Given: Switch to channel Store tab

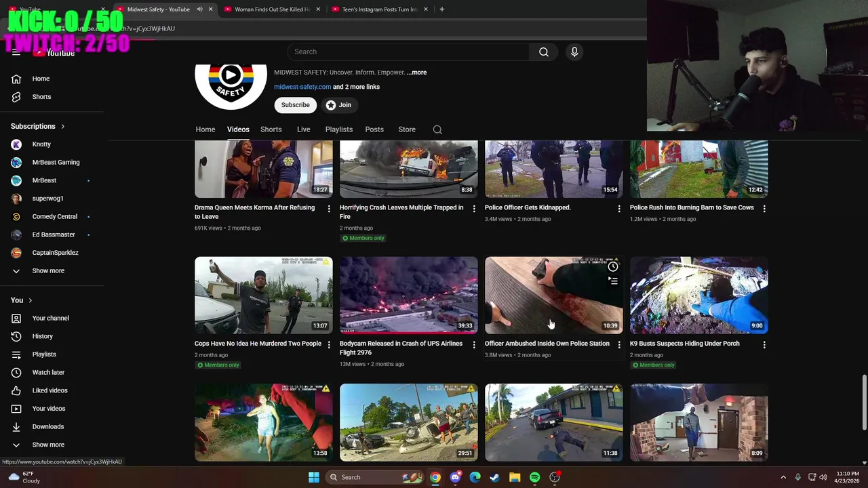Looking at the screenshot, I should tap(407, 129).
